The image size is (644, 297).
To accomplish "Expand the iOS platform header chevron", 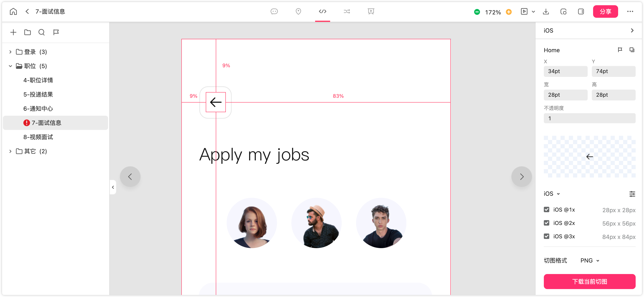I will click(x=632, y=30).
